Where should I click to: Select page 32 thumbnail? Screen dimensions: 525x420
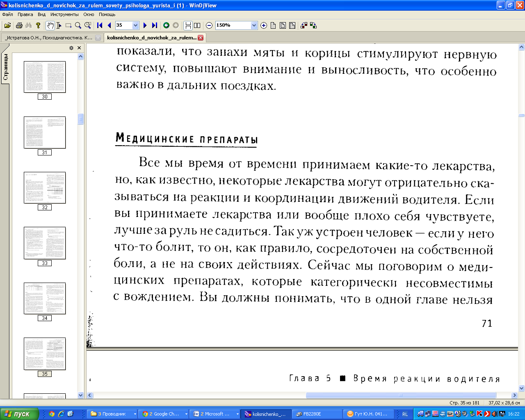click(x=45, y=187)
